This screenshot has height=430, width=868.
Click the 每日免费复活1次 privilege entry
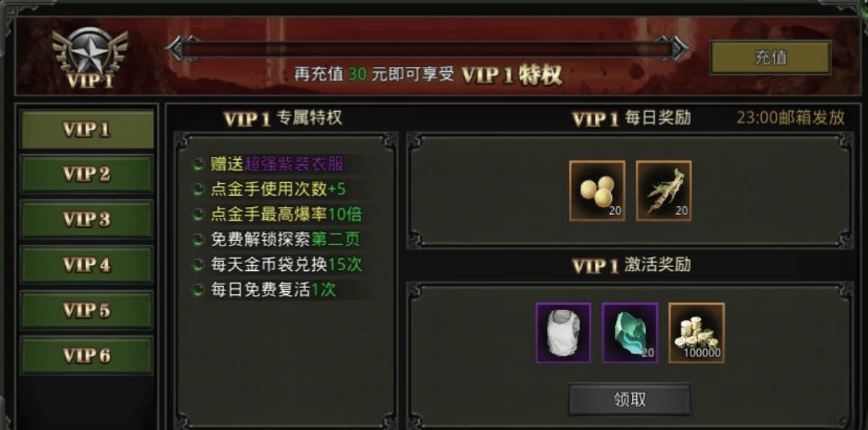274,290
